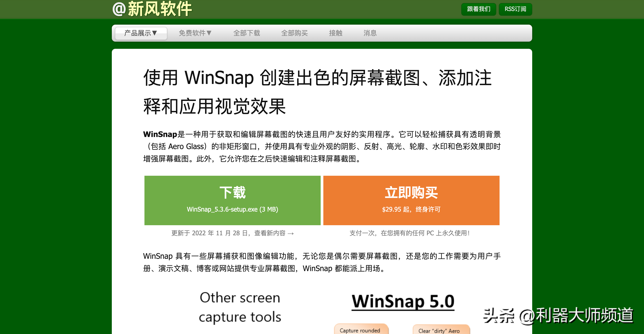Click the orange 立即购买 button
644x334 pixels.
[411, 200]
